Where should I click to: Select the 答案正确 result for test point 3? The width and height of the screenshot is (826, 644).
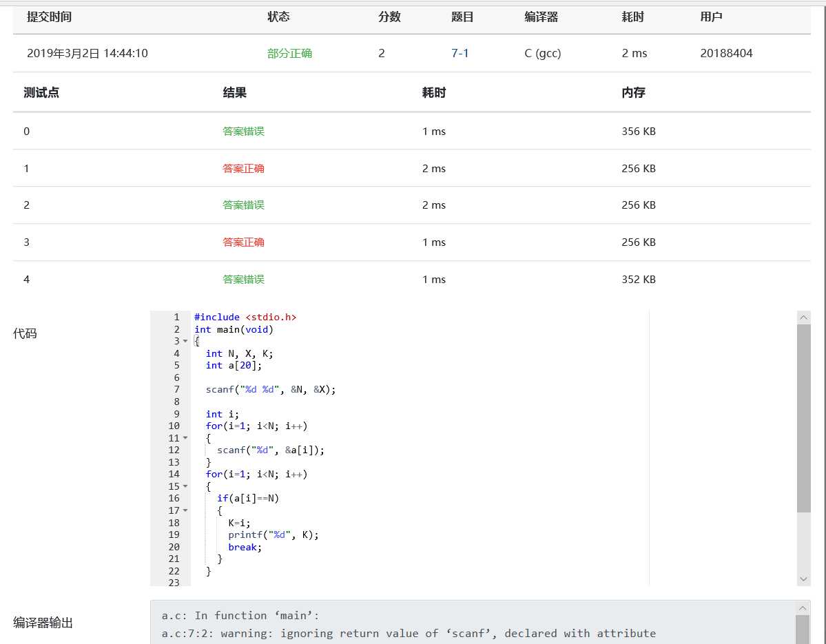coord(243,242)
